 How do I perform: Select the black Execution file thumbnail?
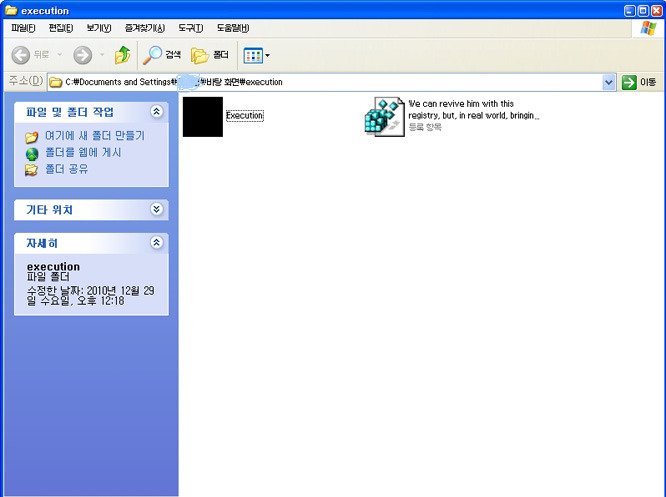point(203,117)
